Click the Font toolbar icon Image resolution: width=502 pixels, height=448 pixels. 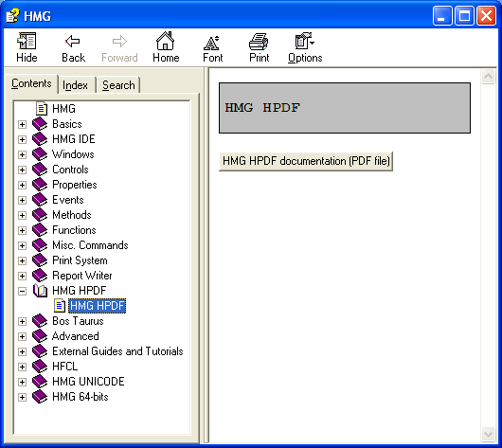tap(212, 43)
